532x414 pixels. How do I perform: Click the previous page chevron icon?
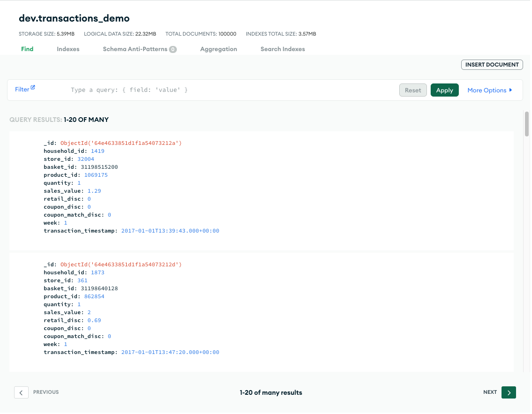[21, 392]
